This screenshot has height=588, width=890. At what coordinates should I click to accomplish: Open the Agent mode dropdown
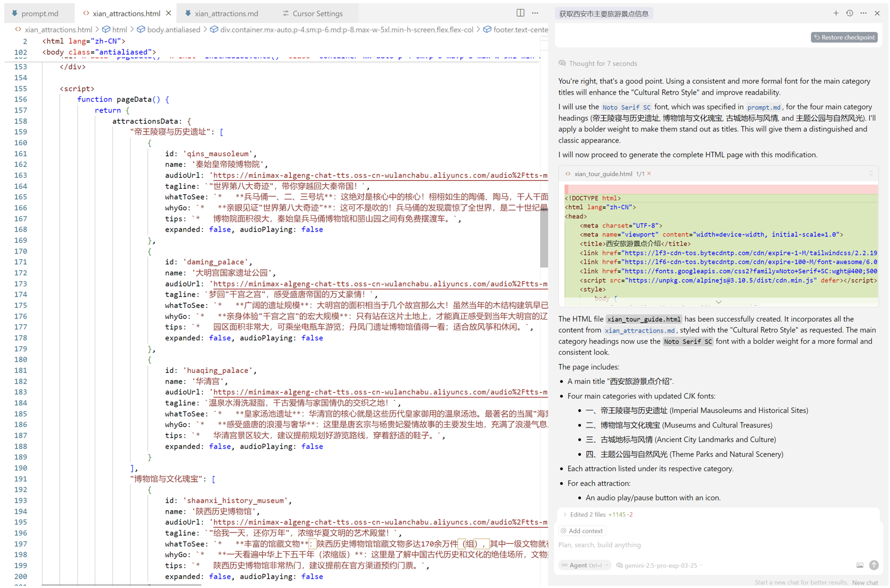pyautogui.click(x=585, y=565)
